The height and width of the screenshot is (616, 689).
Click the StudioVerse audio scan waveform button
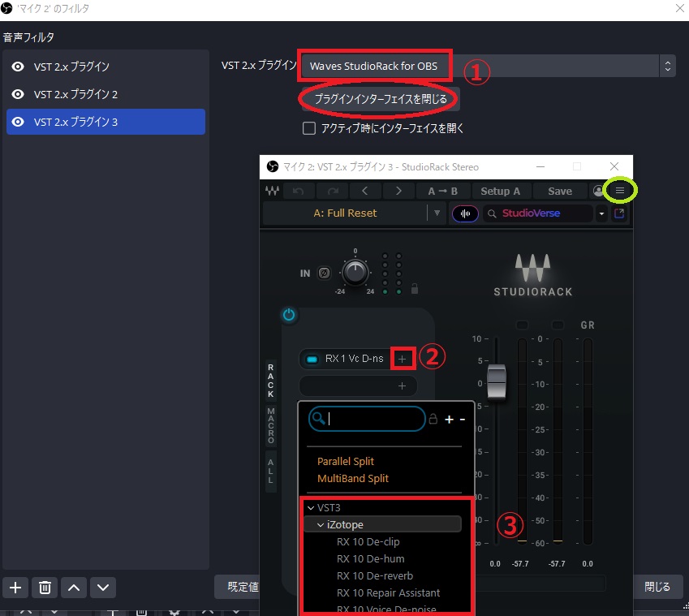465,214
